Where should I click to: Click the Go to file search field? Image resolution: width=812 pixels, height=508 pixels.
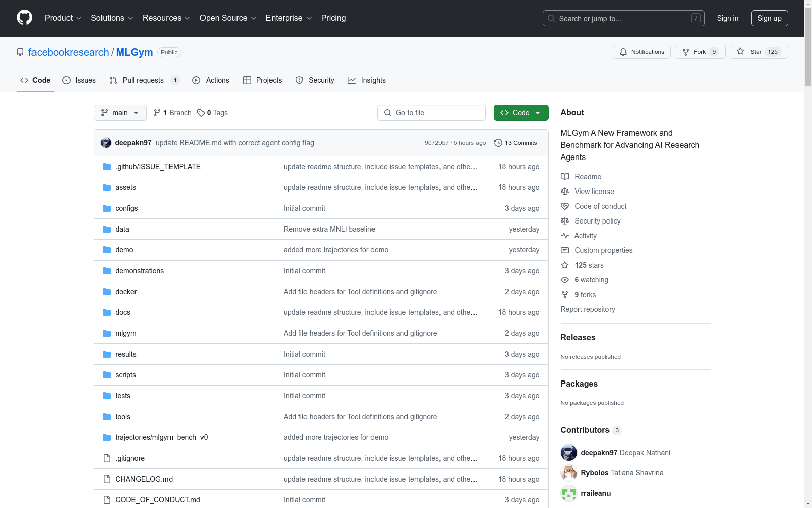(x=431, y=113)
